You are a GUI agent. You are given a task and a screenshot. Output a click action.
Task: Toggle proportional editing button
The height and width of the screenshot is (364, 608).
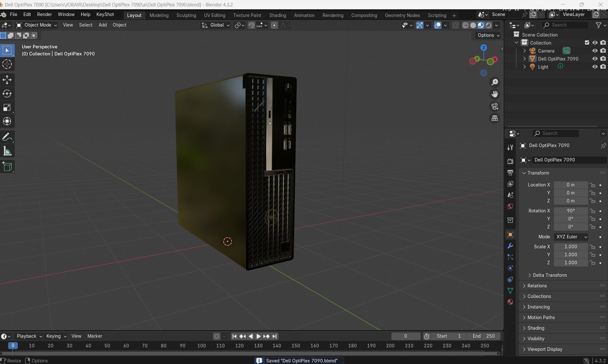click(x=274, y=25)
